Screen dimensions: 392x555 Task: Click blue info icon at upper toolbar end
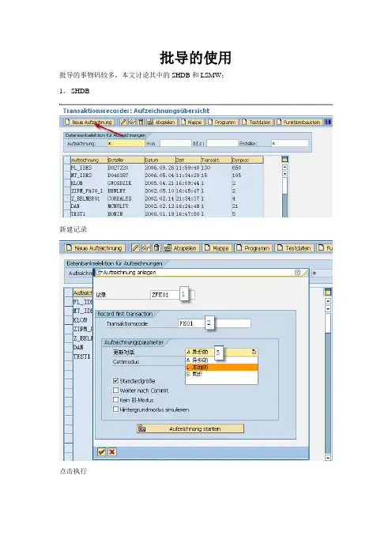pos(328,122)
